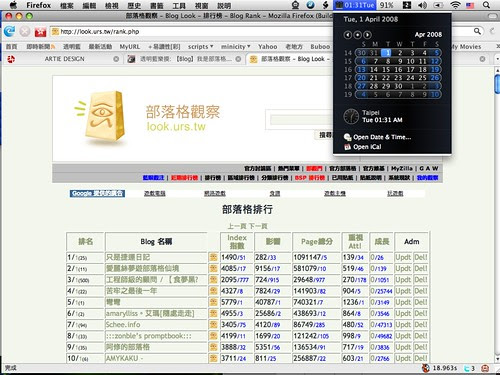
Task: Select April 15 in the calendar
Action: (386, 69)
